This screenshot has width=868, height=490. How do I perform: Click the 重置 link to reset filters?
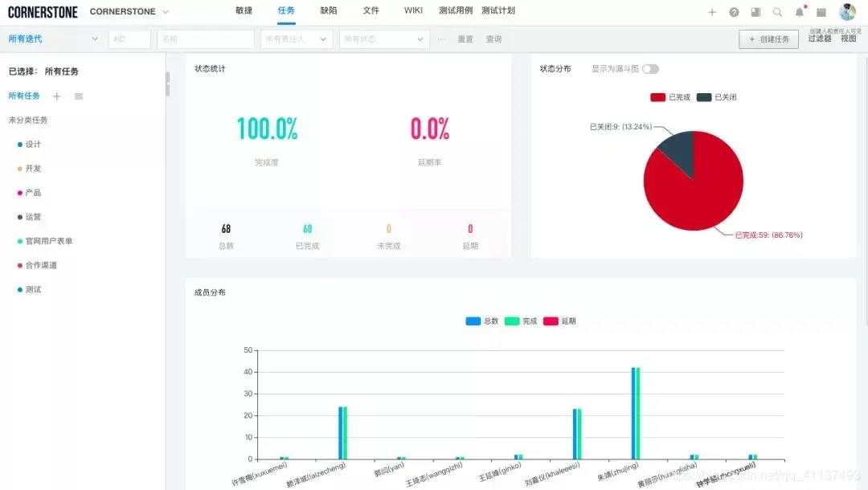click(x=465, y=39)
